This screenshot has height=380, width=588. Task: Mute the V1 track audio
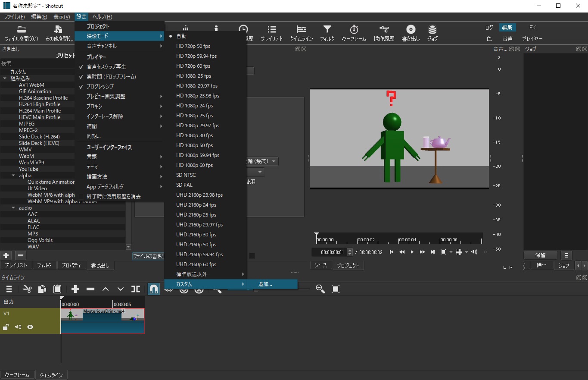click(x=18, y=327)
